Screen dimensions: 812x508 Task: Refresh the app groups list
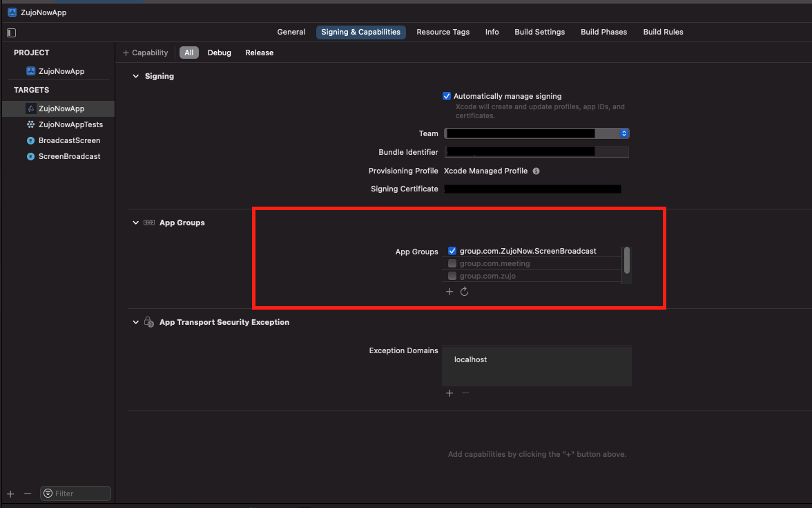tap(465, 292)
